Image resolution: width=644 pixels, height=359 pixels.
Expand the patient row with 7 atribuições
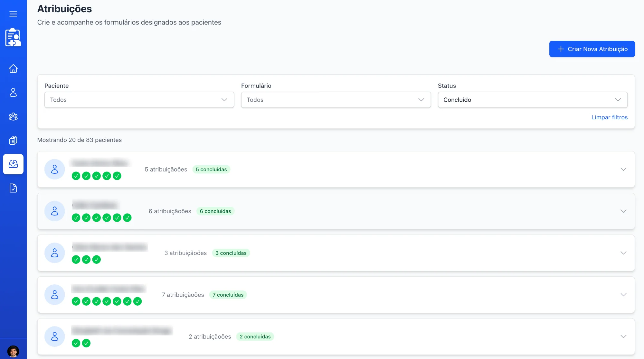(624, 295)
